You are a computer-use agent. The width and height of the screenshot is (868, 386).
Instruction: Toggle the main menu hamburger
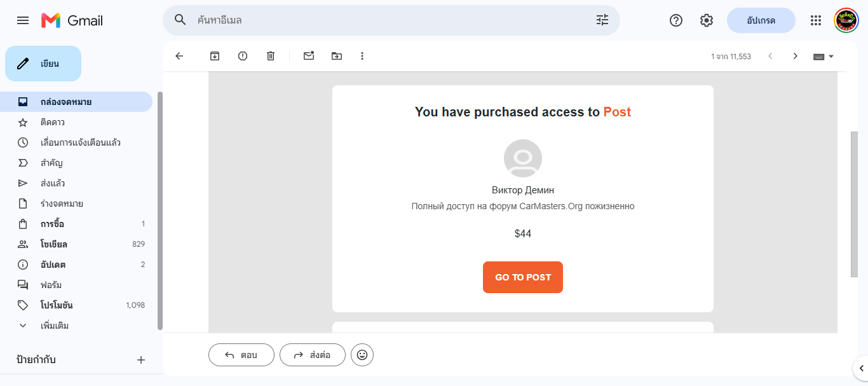(23, 20)
